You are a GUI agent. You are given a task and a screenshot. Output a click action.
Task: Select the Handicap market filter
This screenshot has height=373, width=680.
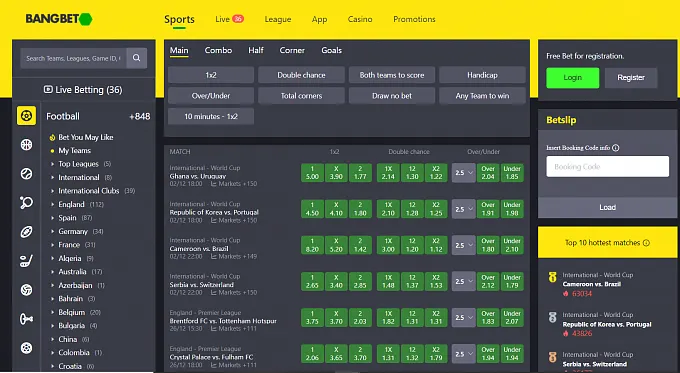pos(482,75)
